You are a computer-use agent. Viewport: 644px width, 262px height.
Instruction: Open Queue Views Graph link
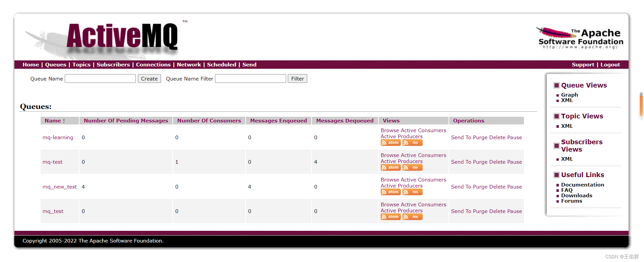pyautogui.click(x=570, y=95)
